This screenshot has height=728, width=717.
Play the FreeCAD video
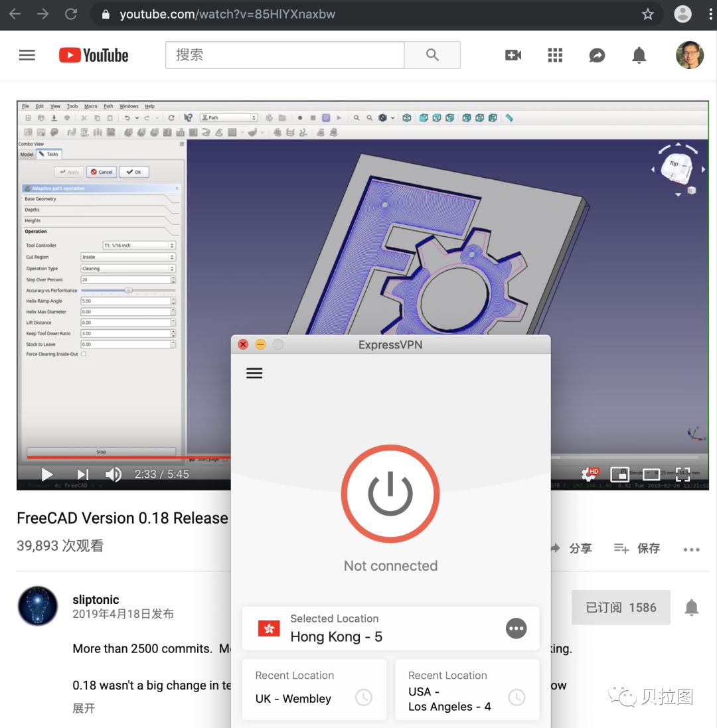point(47,474)
